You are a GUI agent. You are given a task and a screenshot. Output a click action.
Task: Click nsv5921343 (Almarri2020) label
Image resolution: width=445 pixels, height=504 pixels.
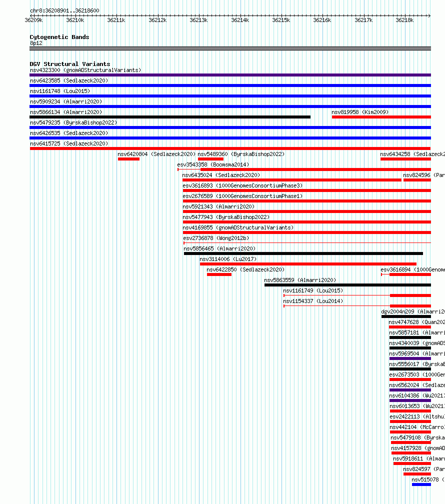coord(218,206)
